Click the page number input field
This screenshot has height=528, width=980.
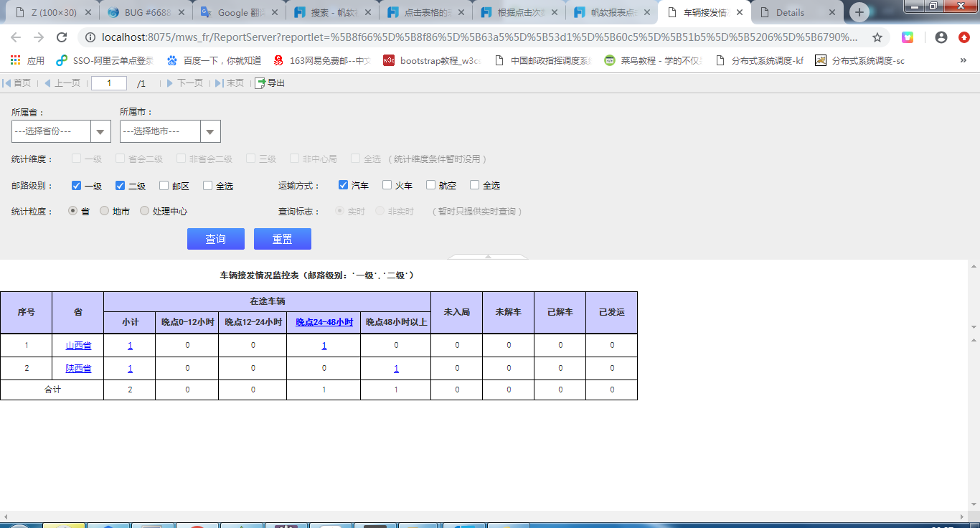(x=109, y=83)
